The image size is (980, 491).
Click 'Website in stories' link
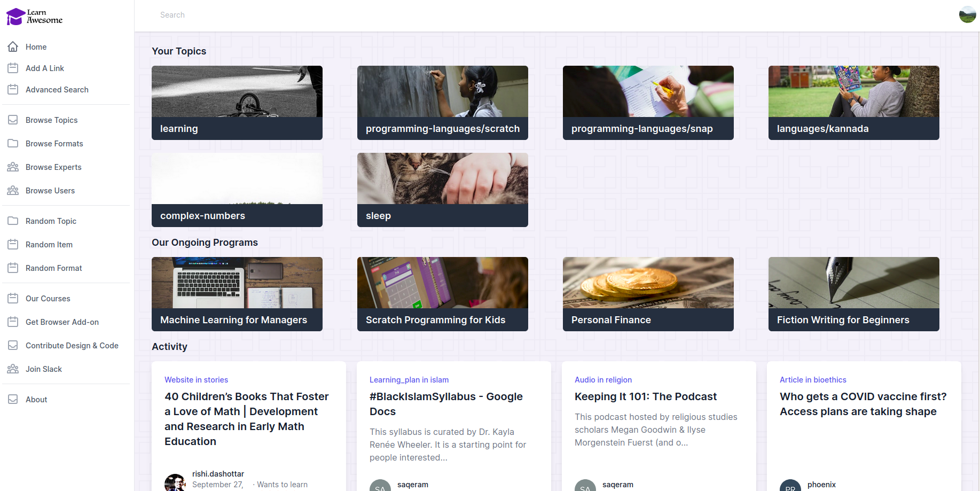click(196, 380)
